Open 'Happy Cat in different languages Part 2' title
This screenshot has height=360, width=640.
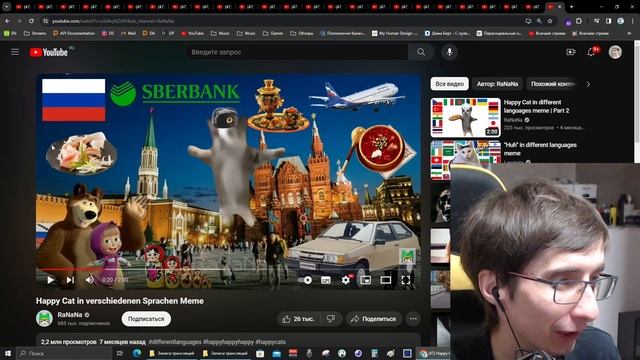pos(536,106)
